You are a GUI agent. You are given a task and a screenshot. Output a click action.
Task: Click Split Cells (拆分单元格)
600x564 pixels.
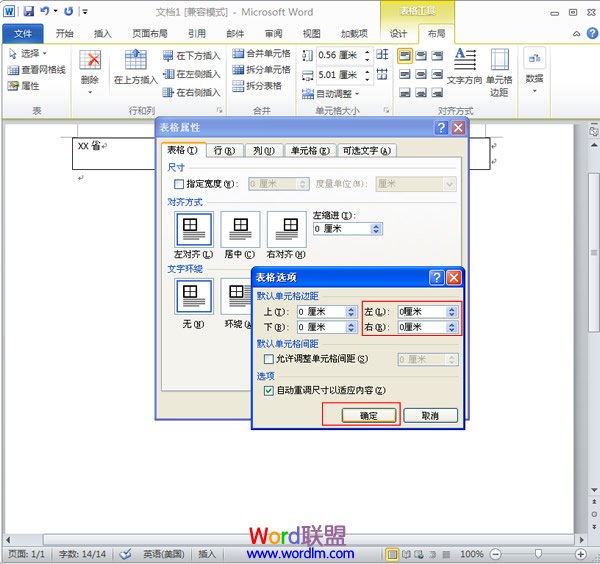click(x=261, y=70)
